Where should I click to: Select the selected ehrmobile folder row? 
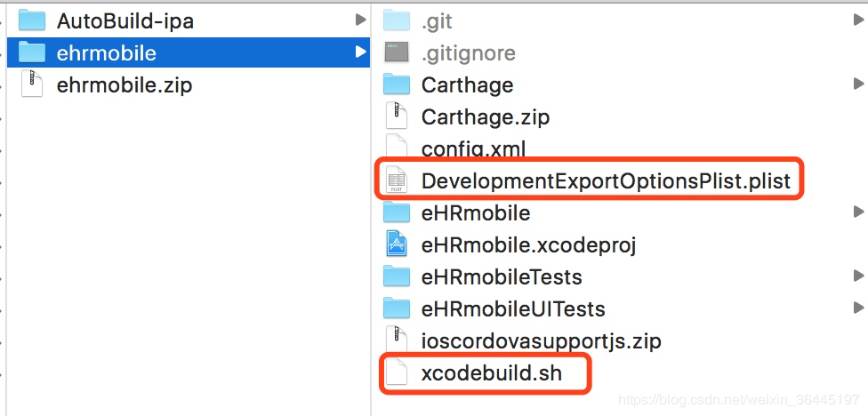tap(189, 52)
